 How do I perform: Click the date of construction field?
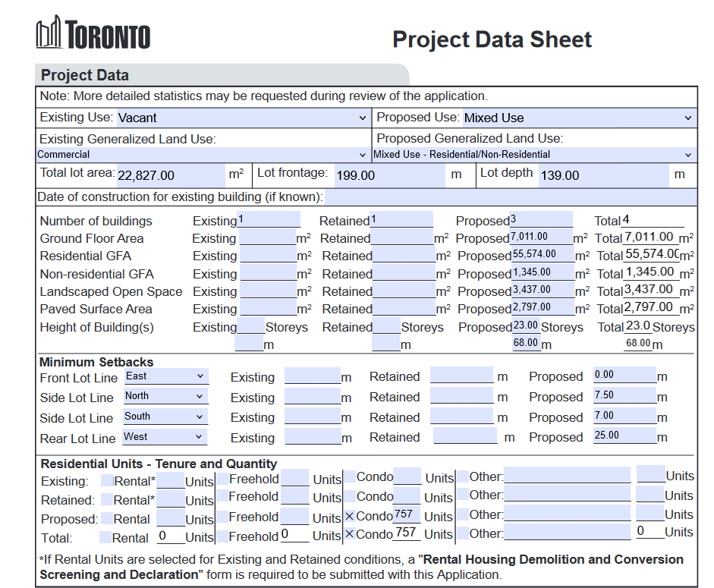(510, 197)
